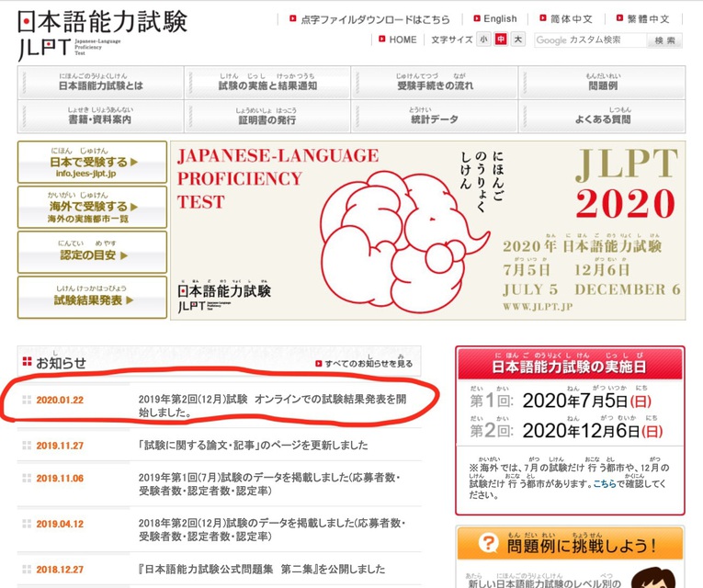
Task: Open 日本語能力試験とは menu
Action: click(101, 83)
